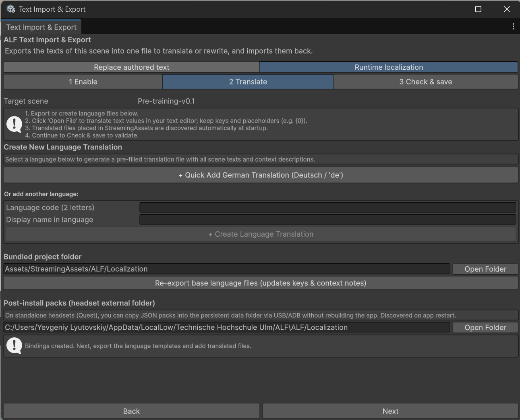Screen dimensions: 520x420
Task: Click the 'On standalone headsets (Quest)' note
Action: [230, 315]
